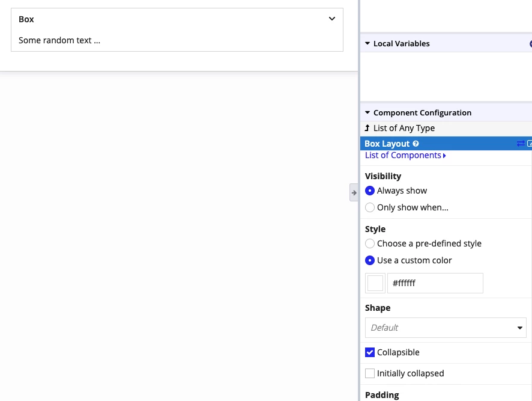Image resolution: width=532 pixels, height=401 pixels.
Task: Collapse the Local Variables section
Action: click(x=367, y=43)
